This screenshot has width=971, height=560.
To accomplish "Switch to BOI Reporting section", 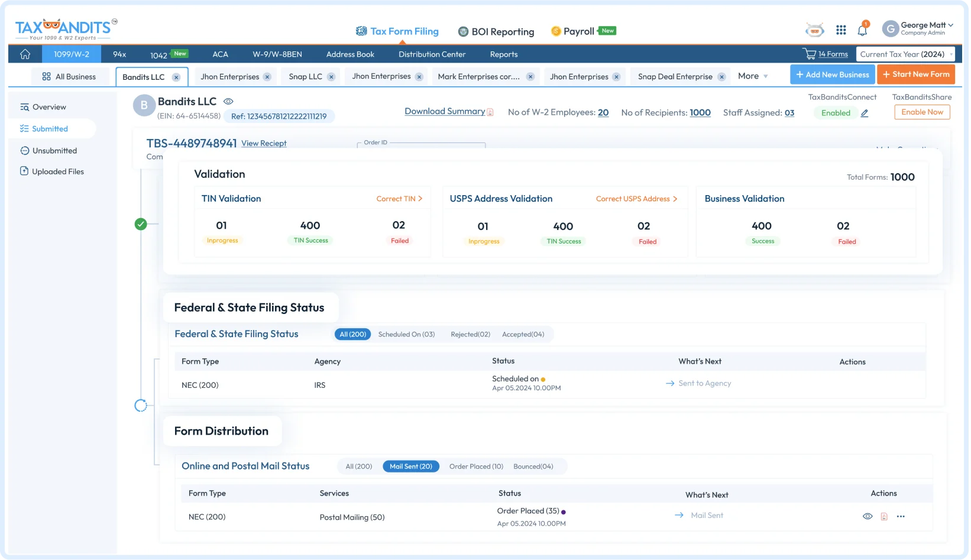I will tap(497, 32).
